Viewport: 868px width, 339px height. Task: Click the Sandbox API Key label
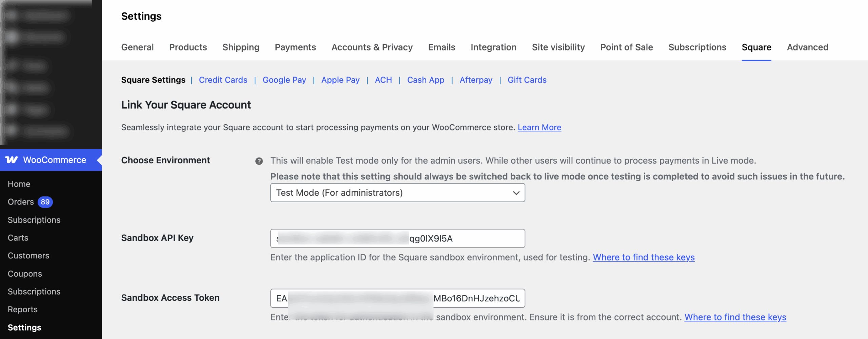[x=157, y=238]
